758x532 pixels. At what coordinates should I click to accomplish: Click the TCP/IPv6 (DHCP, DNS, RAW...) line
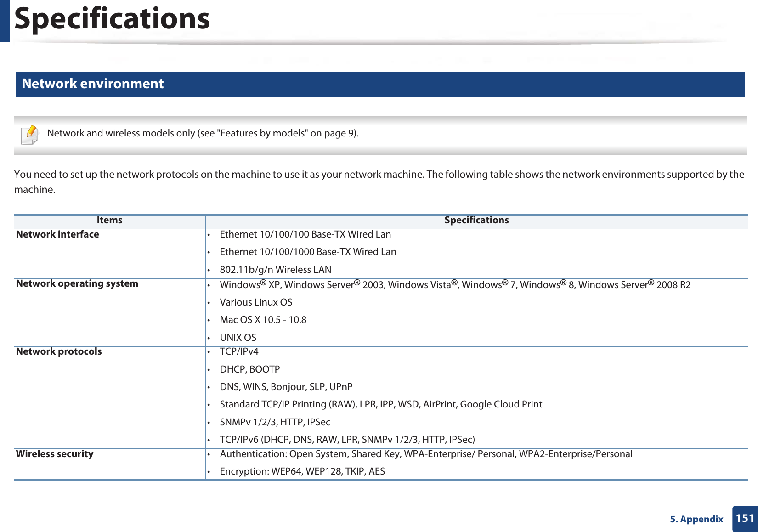point(347,440)
